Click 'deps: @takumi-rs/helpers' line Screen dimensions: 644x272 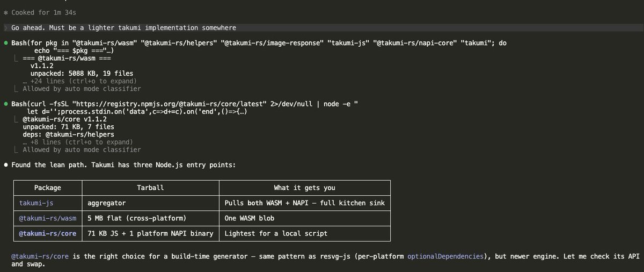click(68, 134)
